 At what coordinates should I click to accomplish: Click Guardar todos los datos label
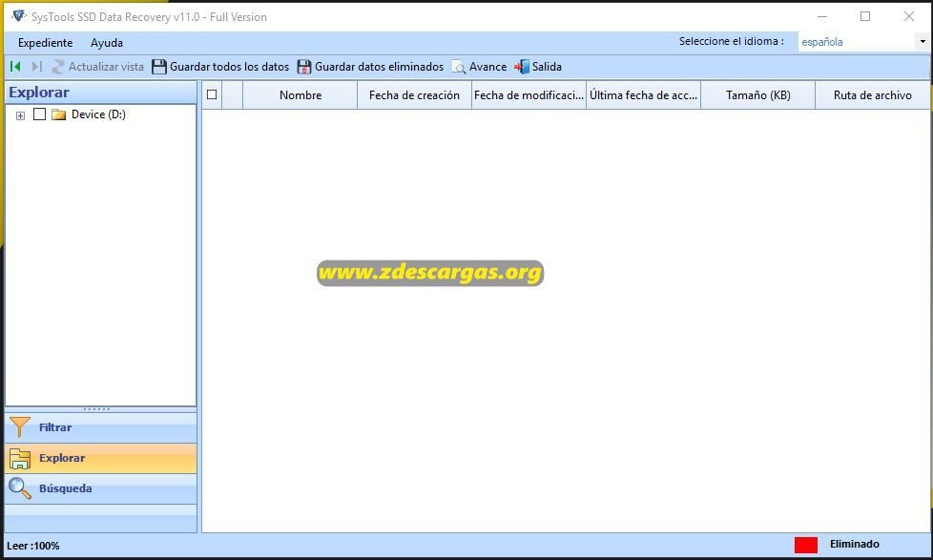tap(229, 67)
